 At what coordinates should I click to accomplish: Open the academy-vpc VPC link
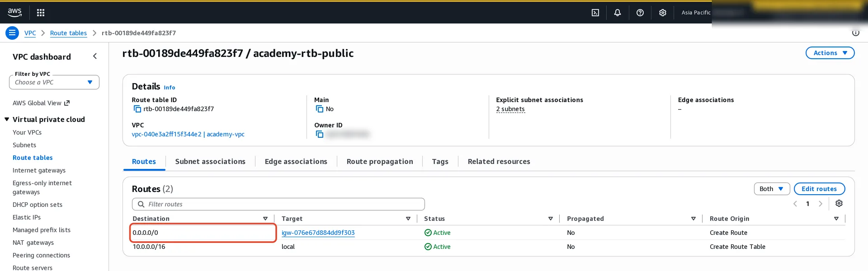point(188,134)
